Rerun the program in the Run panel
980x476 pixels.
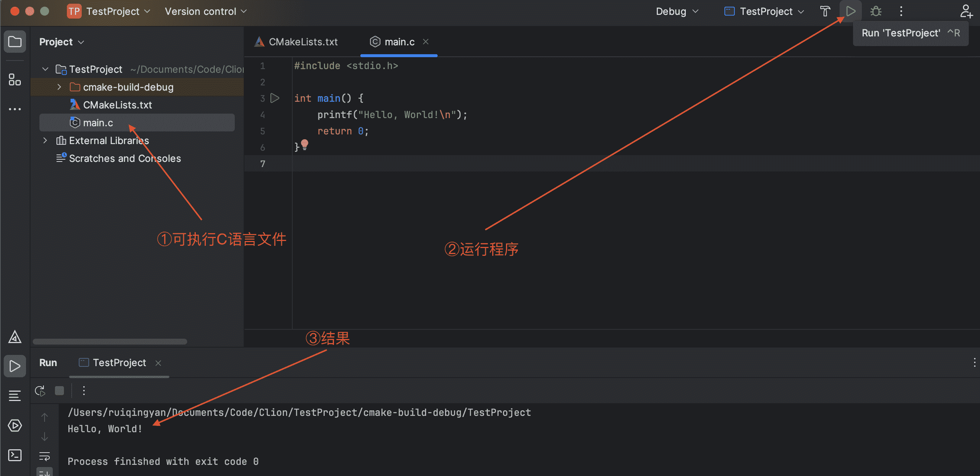pos(40,391)
